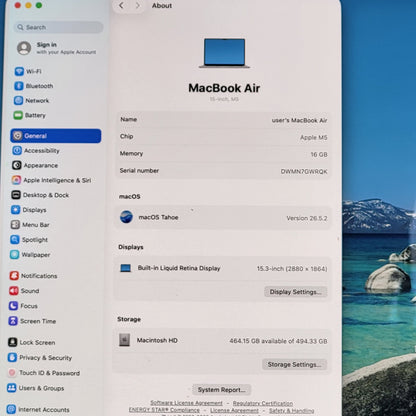Click 464.15 GB available of 494.33 GB
The image size is (416, 416).
278,341
